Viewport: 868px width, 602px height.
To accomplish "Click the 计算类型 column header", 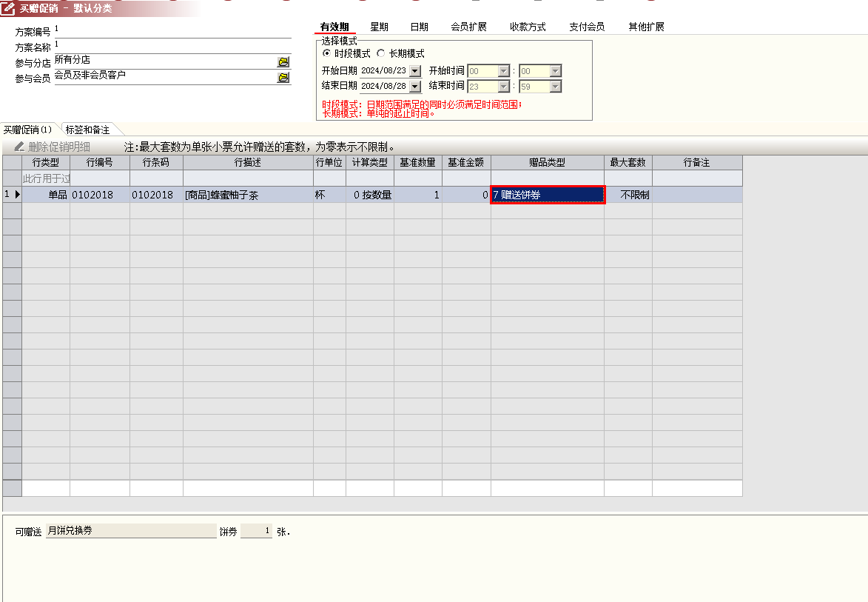I will click(x=370, y=162).
